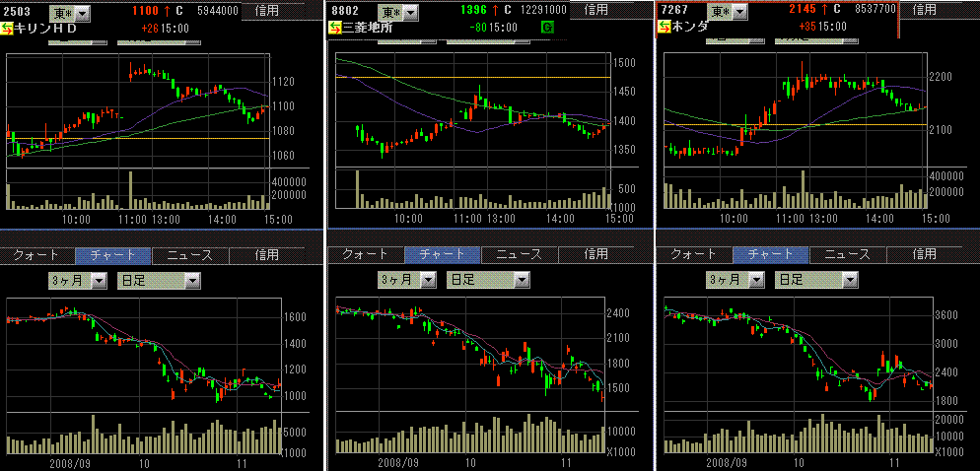Screen dimensions: 980x471
Task: Open ニュース tab in 三菱地所 panel
Action: (520, 254)
